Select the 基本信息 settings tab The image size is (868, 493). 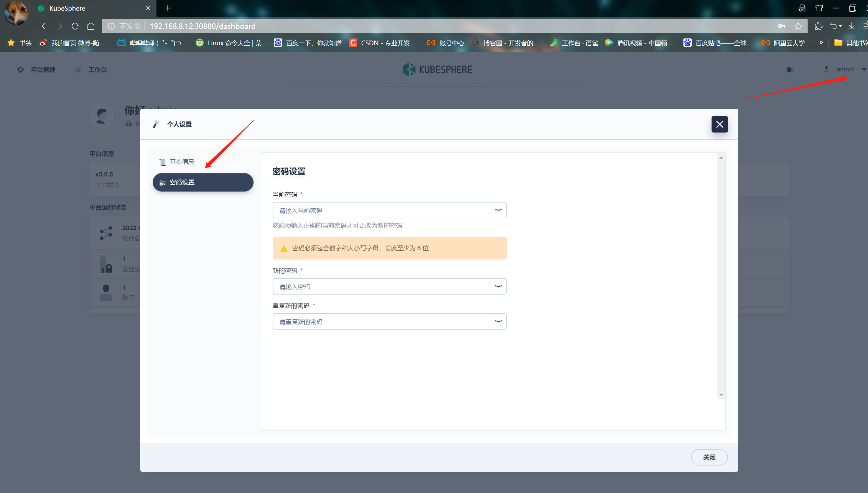click(203, 162)
